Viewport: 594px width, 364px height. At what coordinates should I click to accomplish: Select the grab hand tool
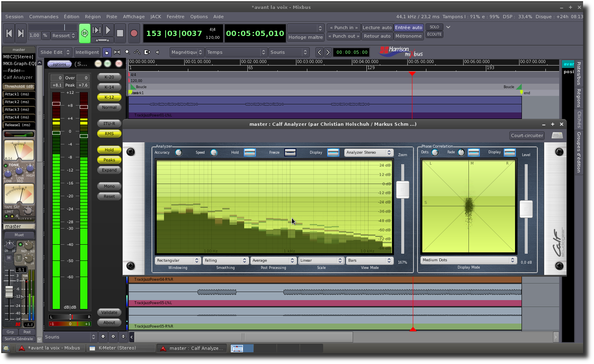(x=106, y=52)
